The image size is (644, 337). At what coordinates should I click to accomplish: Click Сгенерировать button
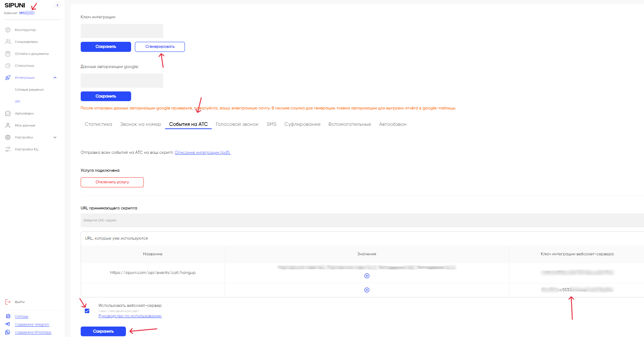pyautogui.click(x=160, y=47)
